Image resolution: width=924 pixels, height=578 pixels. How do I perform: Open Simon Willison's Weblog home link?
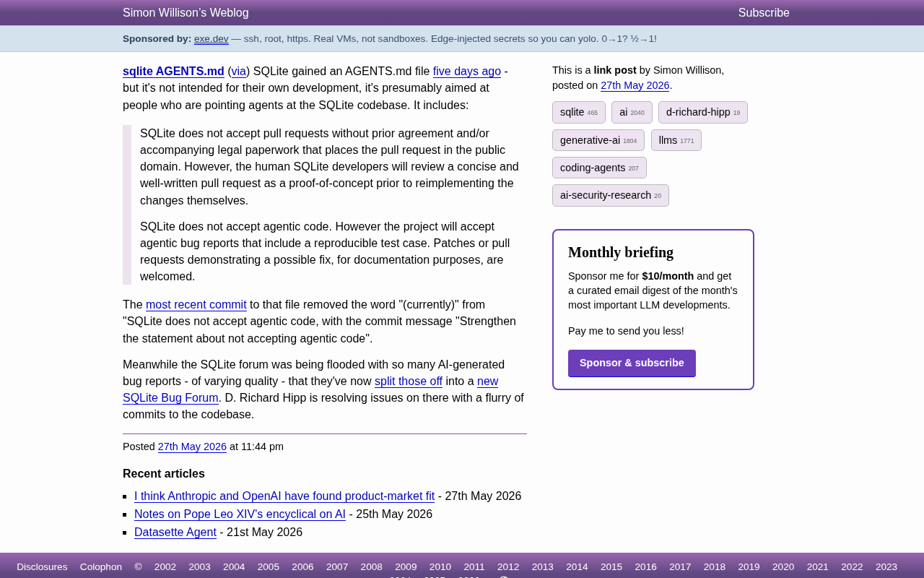click(186, 13)
